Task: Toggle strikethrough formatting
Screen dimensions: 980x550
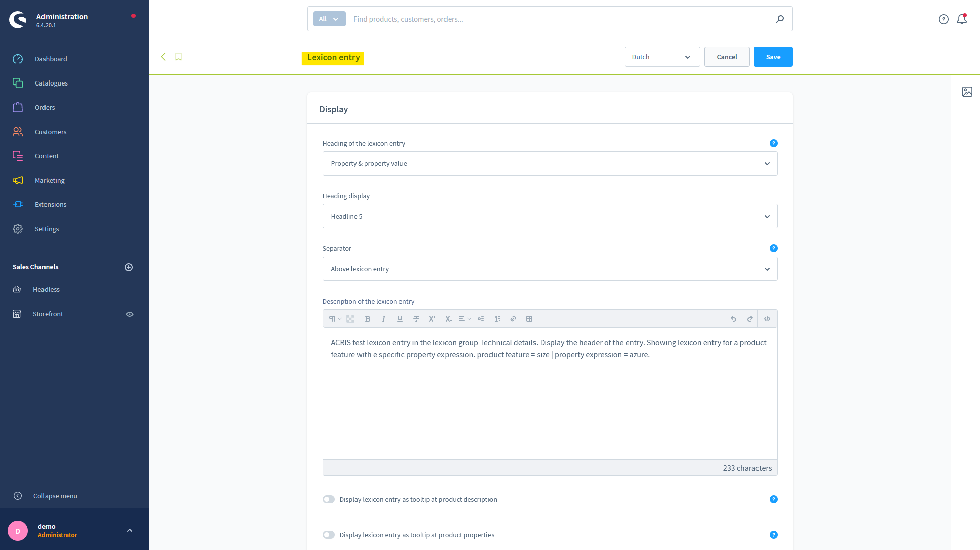Action: 416,319
